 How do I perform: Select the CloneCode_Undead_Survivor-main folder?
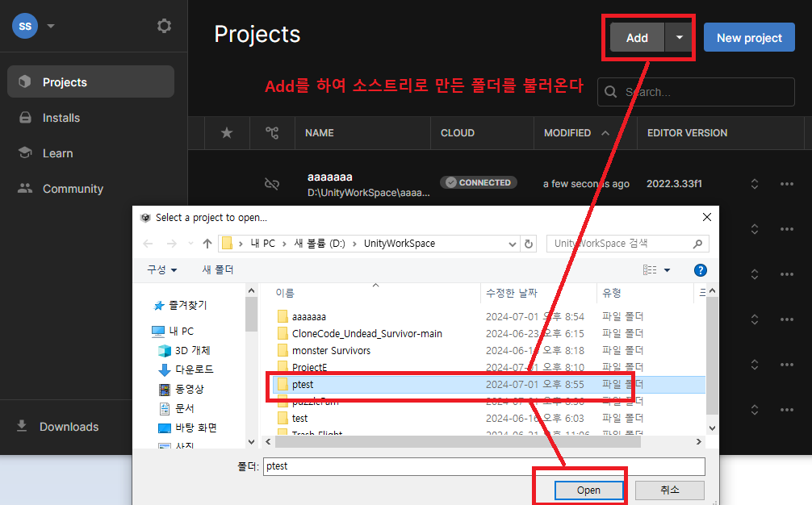366,334
